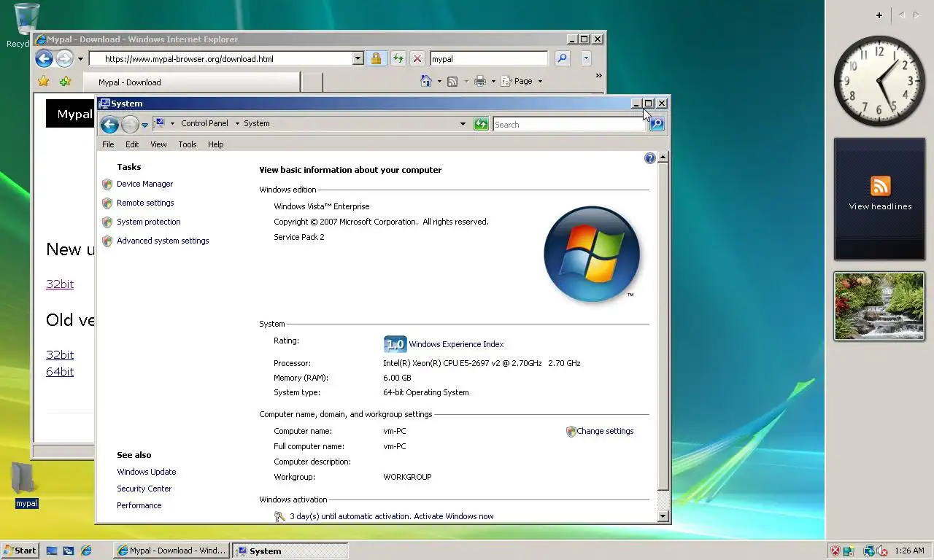Open Windows Update under See also
Image resolution: width=934 pixels, height=560 pixels.
coord(146,472)
